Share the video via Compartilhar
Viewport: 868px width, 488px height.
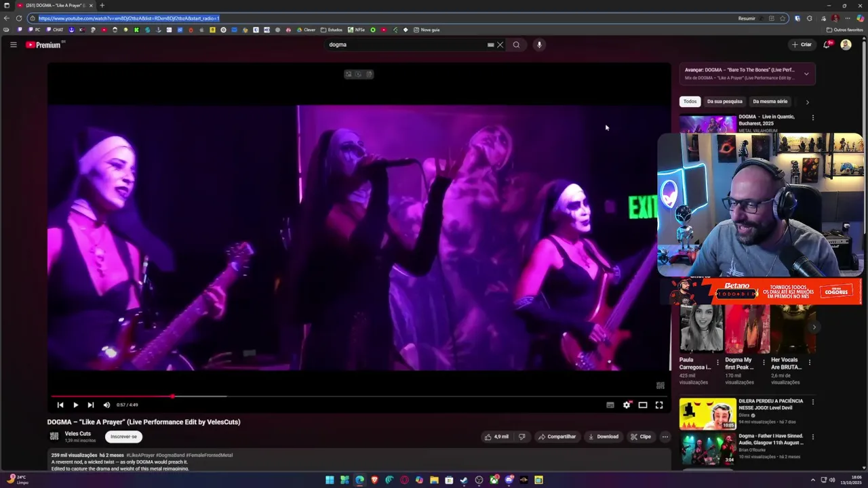pyautogui.click(x=557, y=436)
